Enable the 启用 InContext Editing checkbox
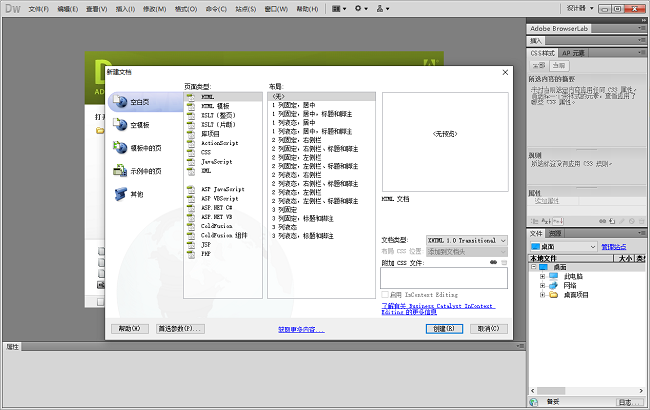650x410 pixels. pos(385,295)
